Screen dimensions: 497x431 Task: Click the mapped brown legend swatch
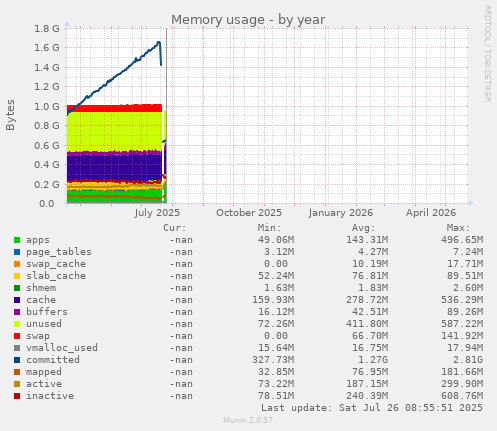[17, 372]
